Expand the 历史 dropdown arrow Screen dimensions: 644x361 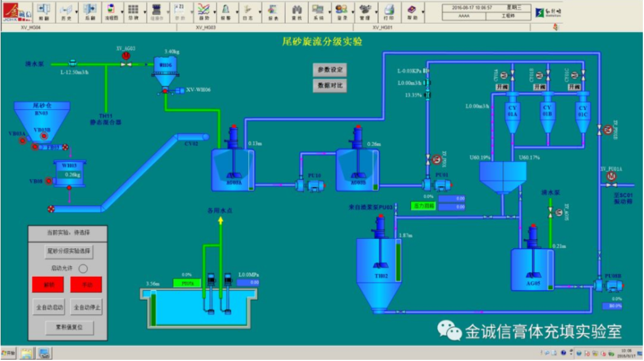pyautogui.click(x=76, y=12)
